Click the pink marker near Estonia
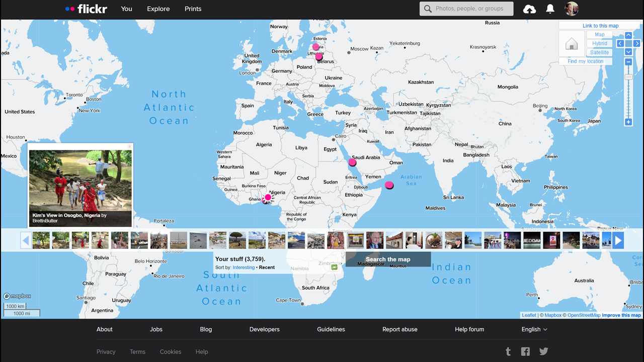The width and height of the screenshot is (644, 362). click(316, 47)
